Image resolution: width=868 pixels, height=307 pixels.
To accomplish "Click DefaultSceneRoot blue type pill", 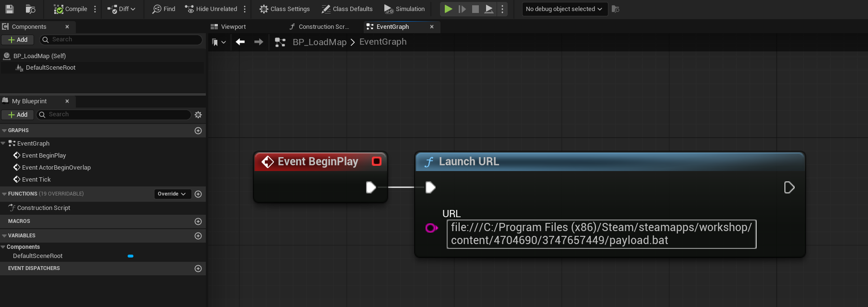I will [x=131, y=256].
